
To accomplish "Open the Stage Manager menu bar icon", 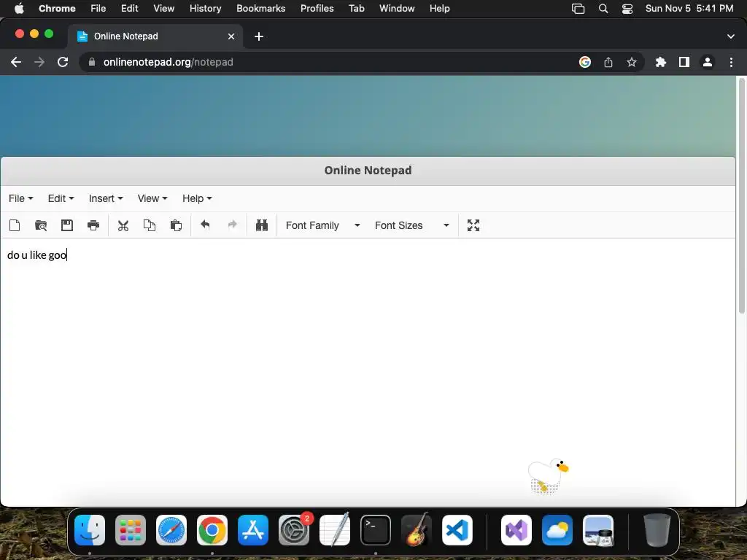I will pos(578,8).
